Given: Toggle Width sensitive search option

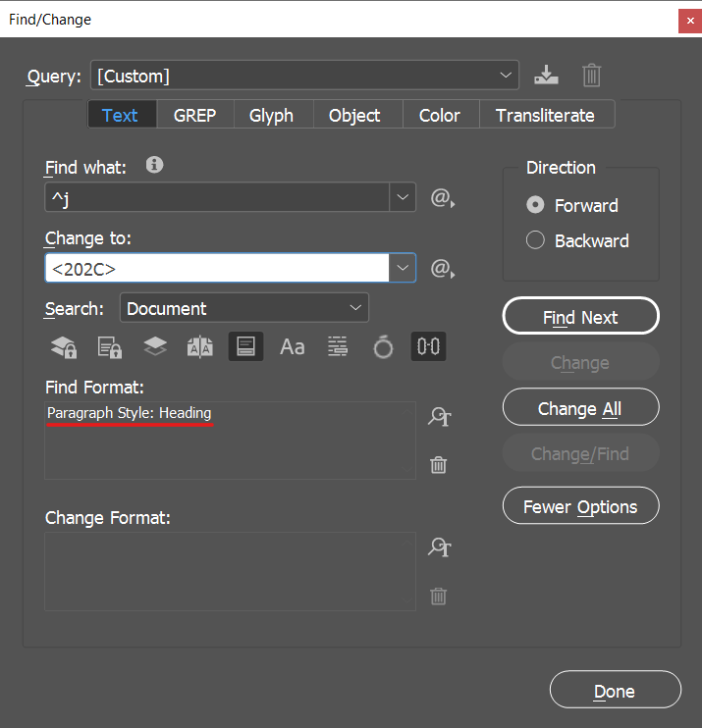Looking at the screenshot, I should click(428, 346).
